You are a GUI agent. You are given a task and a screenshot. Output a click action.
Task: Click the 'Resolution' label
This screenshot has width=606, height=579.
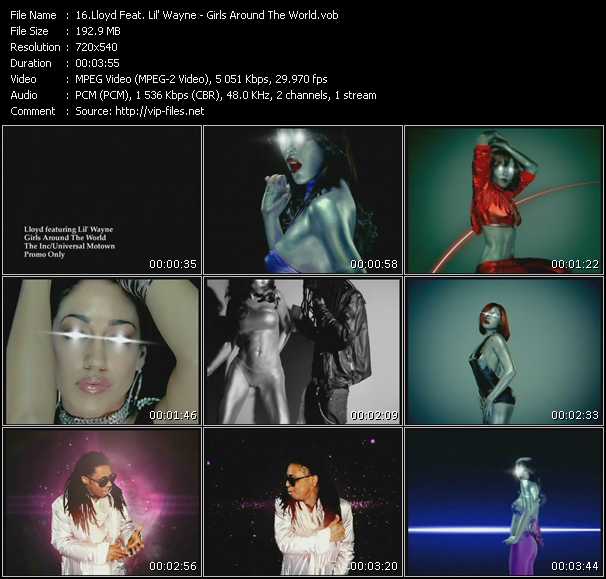(35, 47)
